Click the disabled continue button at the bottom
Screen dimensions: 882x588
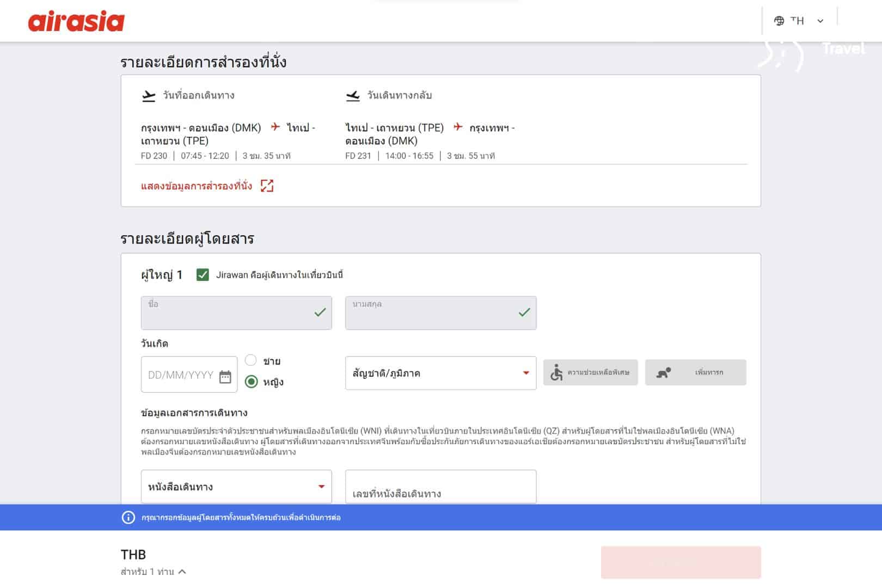[681, 562]
